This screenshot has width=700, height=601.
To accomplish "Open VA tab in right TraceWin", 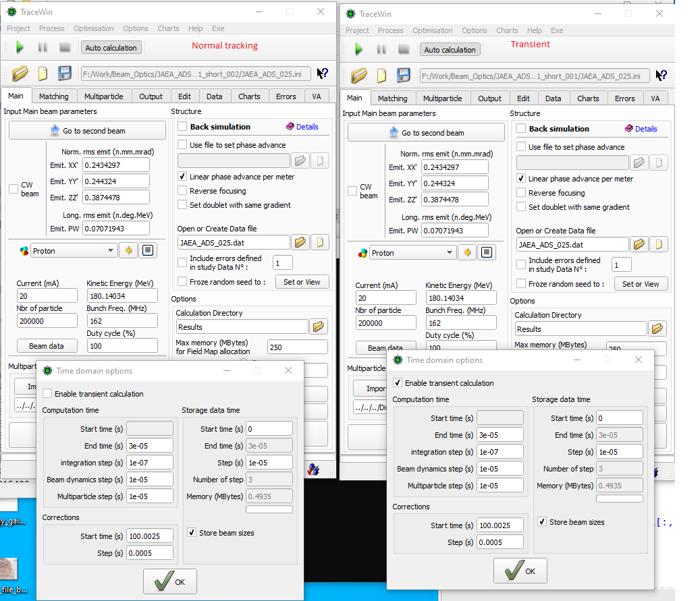I will (655, 98).
